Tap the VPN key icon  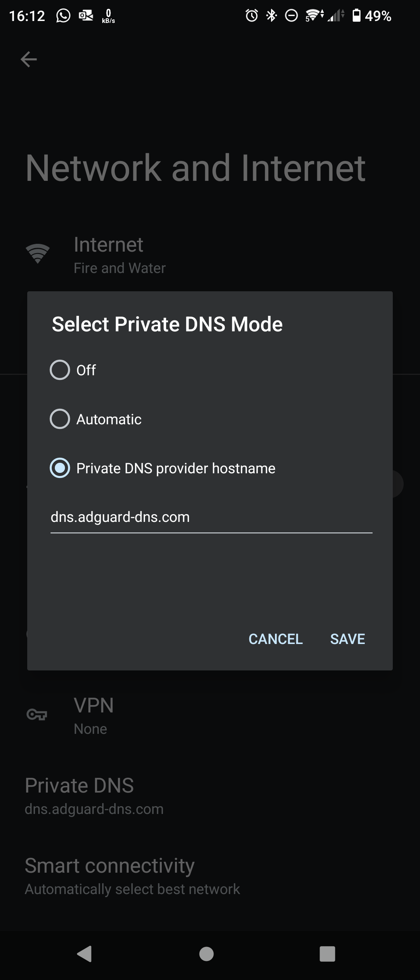(x=37, y=714)
